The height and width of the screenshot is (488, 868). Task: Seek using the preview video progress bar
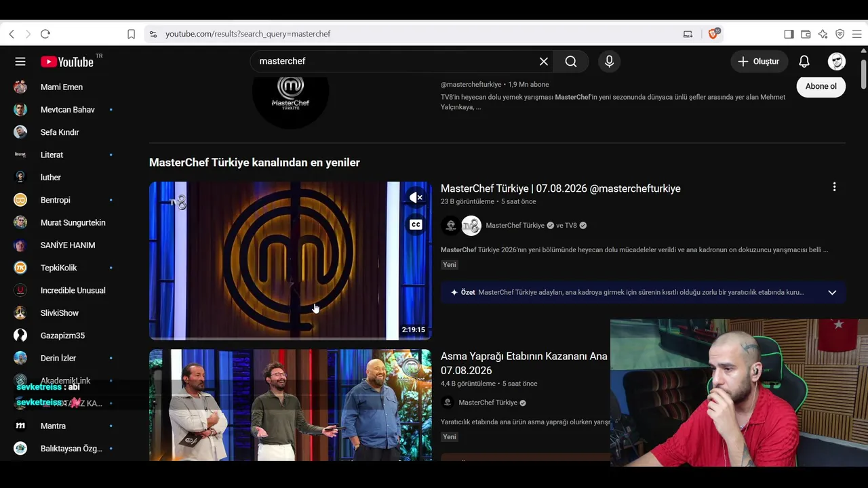pos(290,338)
